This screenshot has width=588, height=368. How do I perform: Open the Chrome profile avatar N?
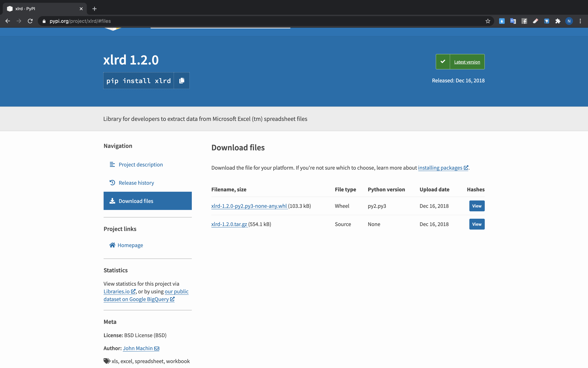coord(569,21)
